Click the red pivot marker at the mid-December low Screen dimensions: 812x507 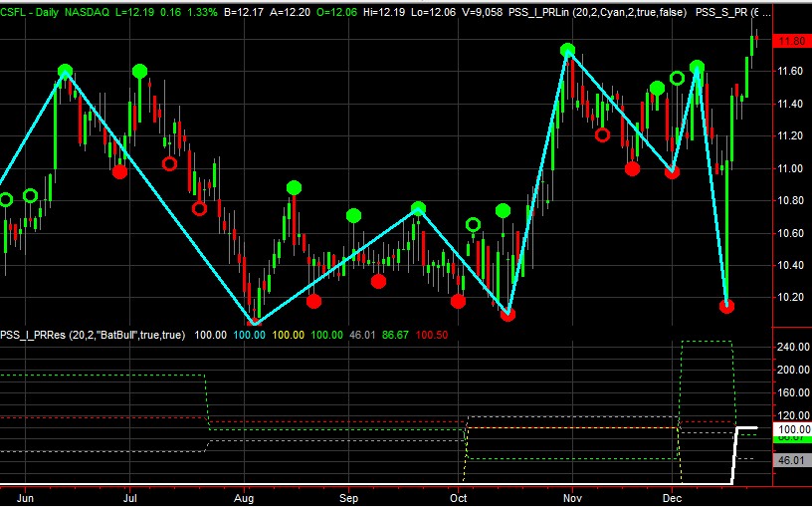click(x=726, y=307)
